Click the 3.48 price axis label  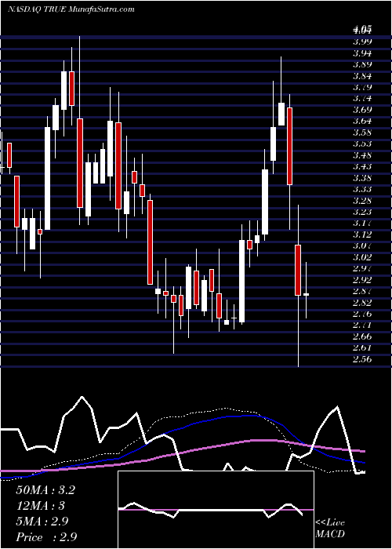(362, 155)
